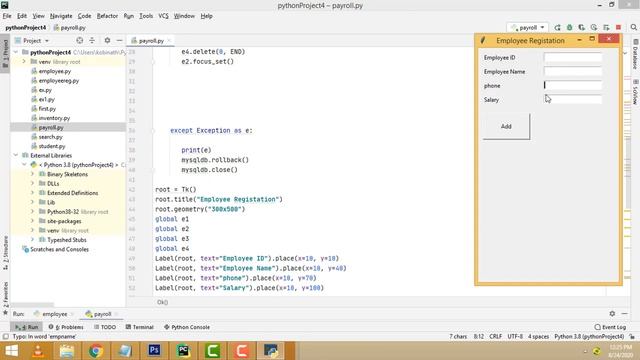Open the Navigate menu
Image resolution: width=640 pixels, height=360 pixels.
click(61, 16)
